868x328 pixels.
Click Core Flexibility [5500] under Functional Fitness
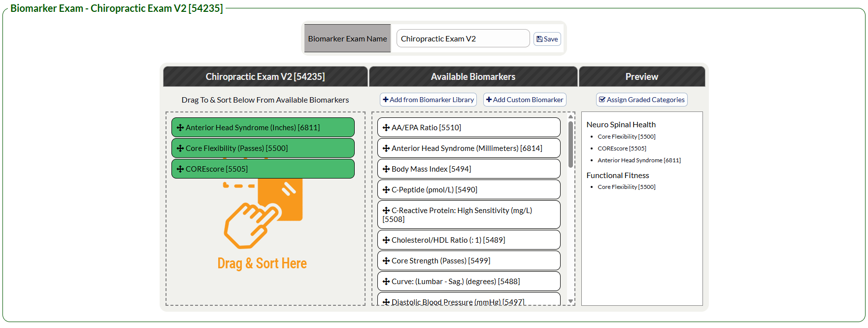tap(627, 187)
